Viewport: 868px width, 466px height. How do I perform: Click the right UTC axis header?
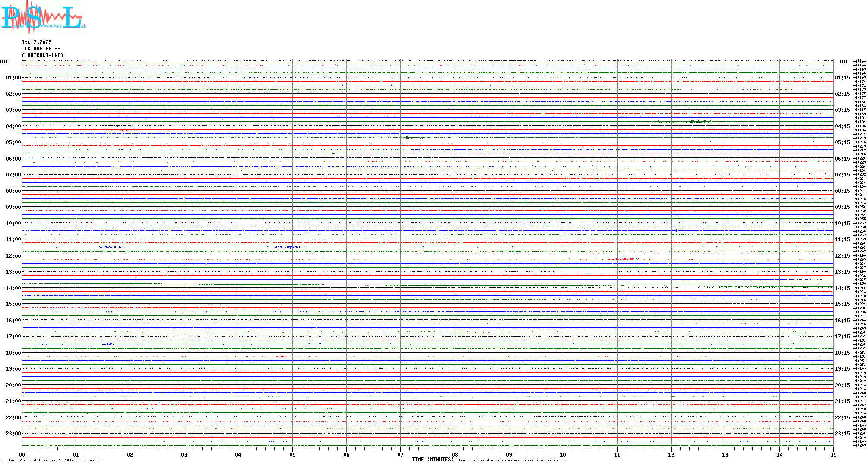(x=844, y=62)
